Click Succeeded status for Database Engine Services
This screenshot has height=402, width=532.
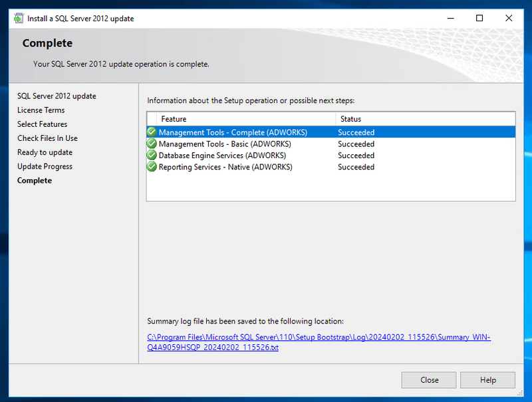pyautogui.click(x=356, y=155)
